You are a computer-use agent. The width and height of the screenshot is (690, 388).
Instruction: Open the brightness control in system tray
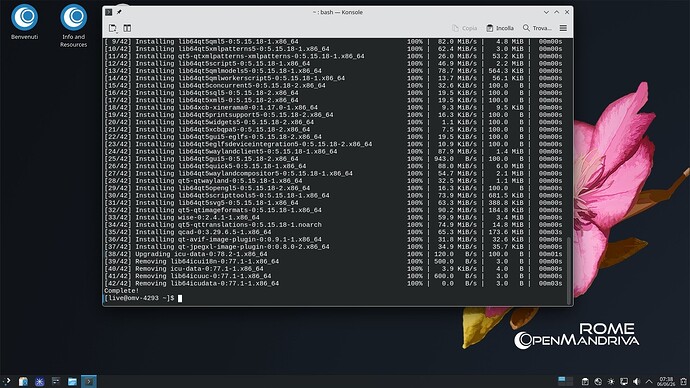611,381
